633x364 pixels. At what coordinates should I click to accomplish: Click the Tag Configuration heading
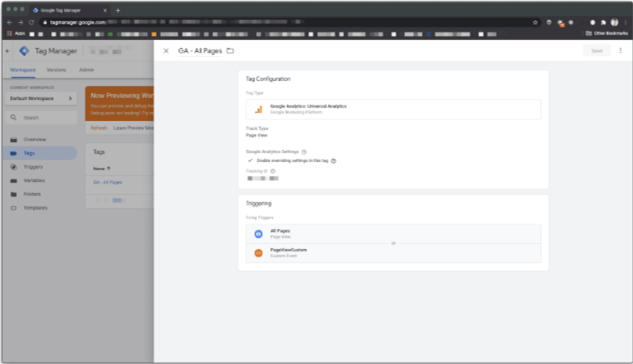tap(268, 79)
